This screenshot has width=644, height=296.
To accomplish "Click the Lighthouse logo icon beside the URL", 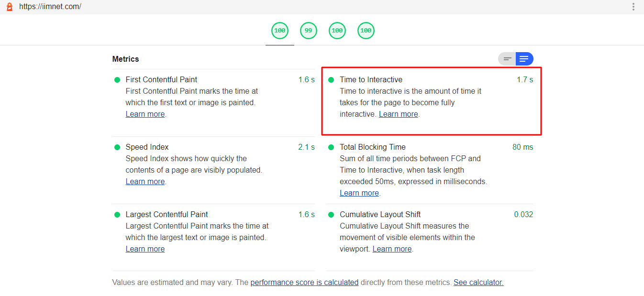I will point(10,7).
